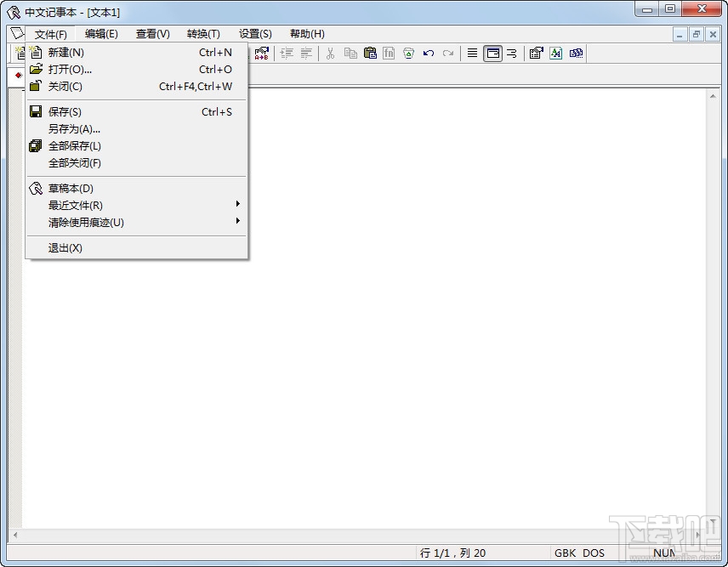This screenshot has height=567, width=728.
Task: Click the DOS line-ending status entry
Action: (594, 553)
